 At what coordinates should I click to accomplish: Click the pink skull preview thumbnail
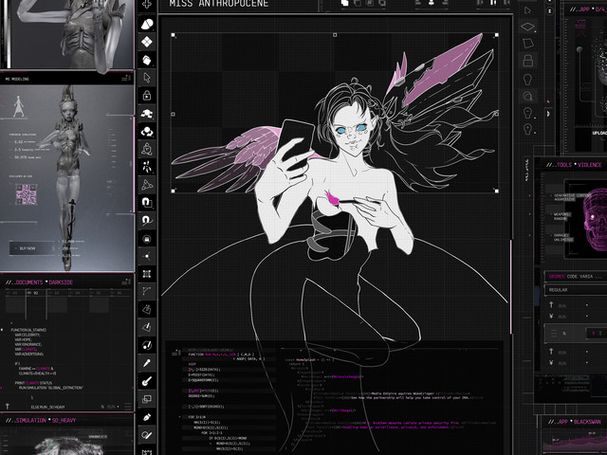[596, 213]
